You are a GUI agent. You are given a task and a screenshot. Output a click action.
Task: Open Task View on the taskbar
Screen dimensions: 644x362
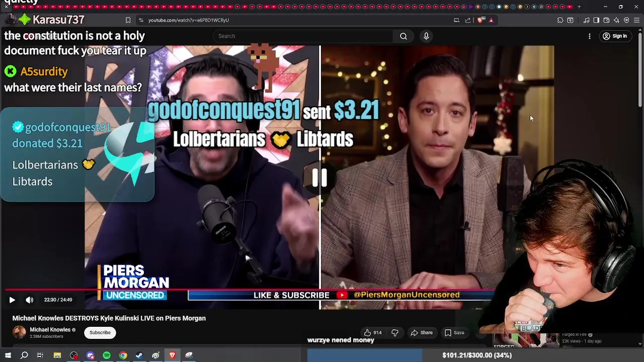(x=40, y=355)
